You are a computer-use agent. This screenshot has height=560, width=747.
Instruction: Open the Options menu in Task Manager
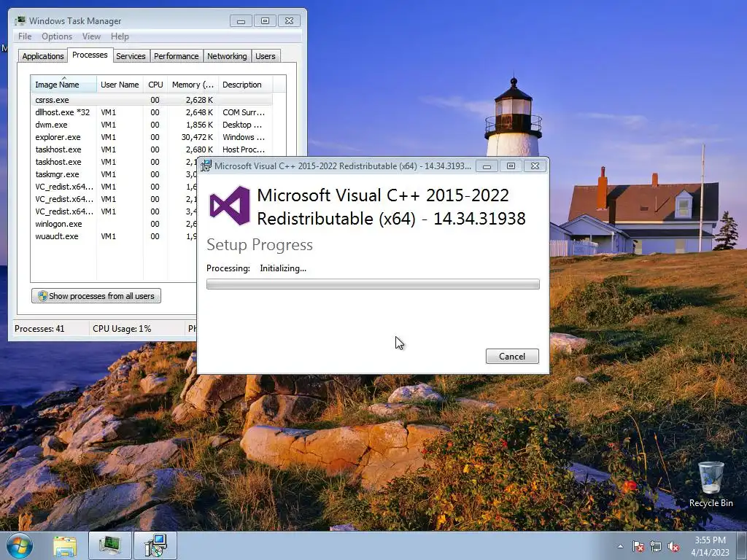coord(57,36)
